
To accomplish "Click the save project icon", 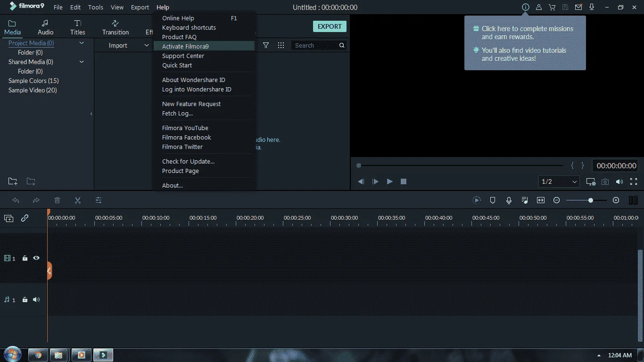I will click(565, 7).
